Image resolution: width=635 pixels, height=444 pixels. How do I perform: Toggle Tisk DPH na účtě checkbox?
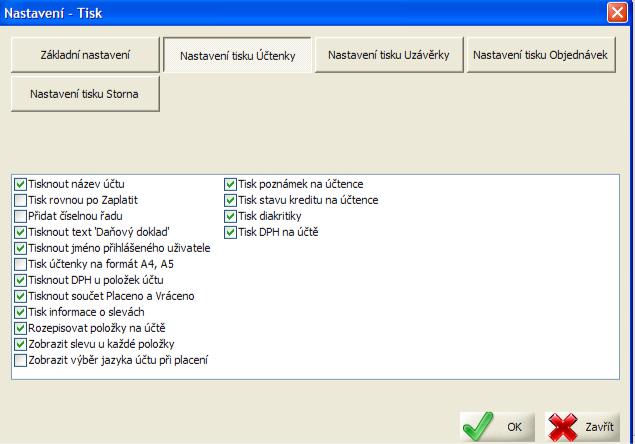[230, 232]
